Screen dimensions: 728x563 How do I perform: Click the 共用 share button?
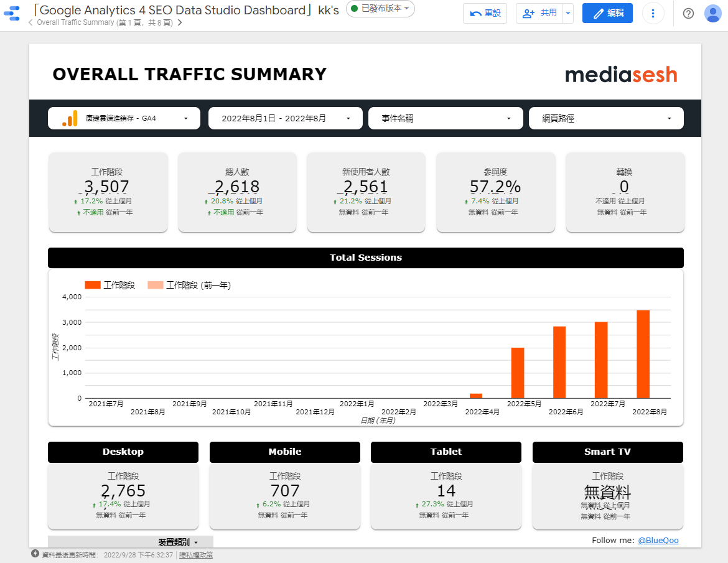(x=539, y=13)
